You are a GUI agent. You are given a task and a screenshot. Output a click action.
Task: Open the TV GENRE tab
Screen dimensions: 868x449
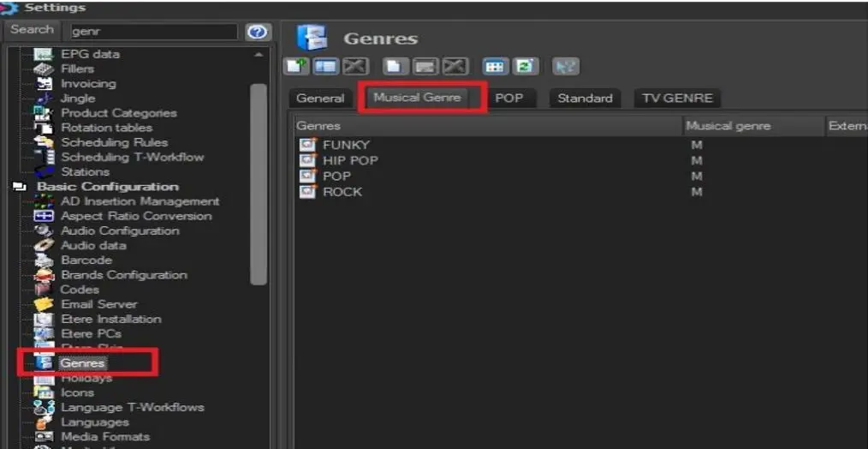[x=676, y=99]
